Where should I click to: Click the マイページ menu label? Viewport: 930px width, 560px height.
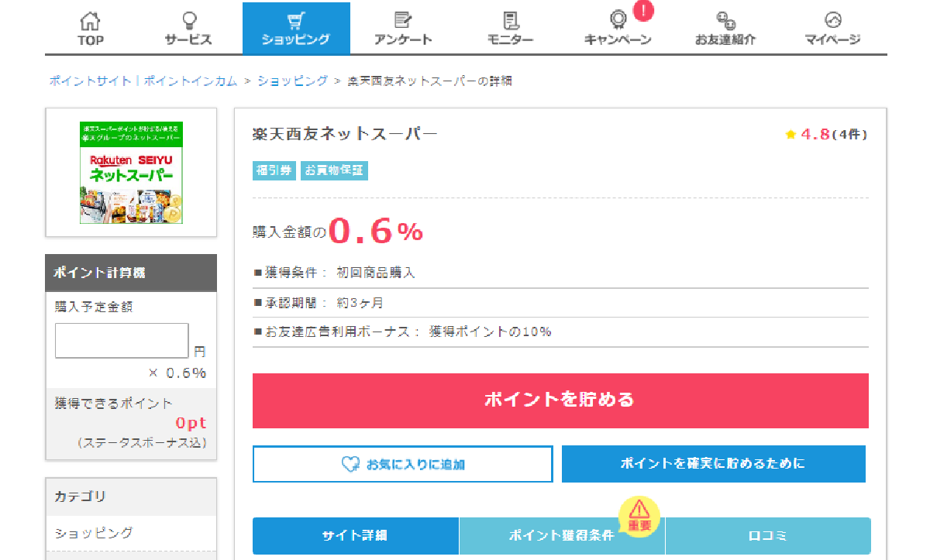coord(832,40)
